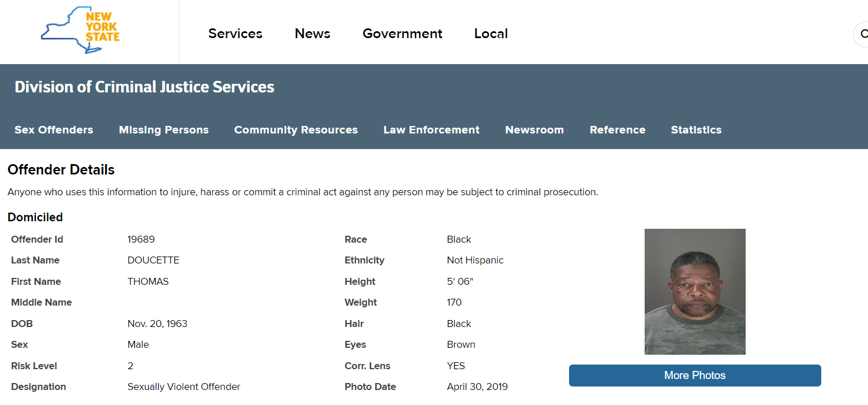Open the Missing Persons tab

(x=164, y=130)
